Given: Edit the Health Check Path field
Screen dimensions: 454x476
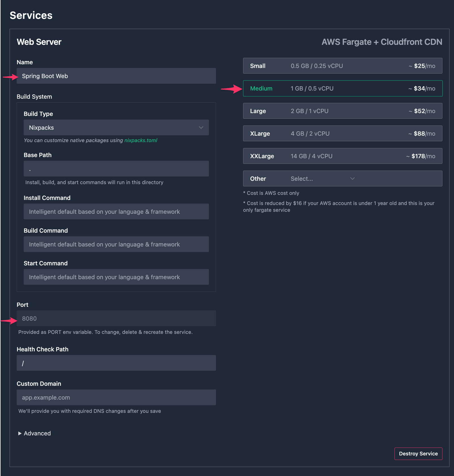Looking at the screenshot, I should [116, 363].
